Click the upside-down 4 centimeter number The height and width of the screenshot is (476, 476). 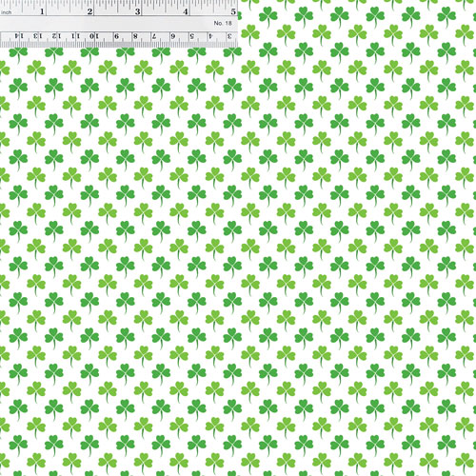pyautogui.click(x=210, y=36)
